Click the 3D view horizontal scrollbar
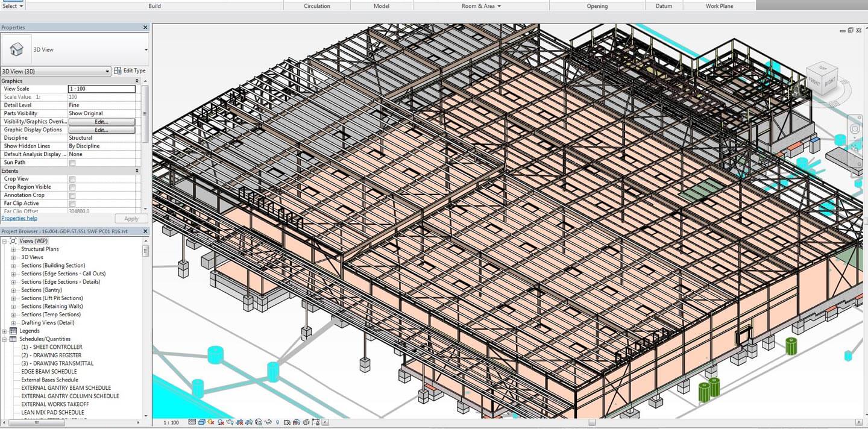The image size is (868, 429). tap(592, 422)
